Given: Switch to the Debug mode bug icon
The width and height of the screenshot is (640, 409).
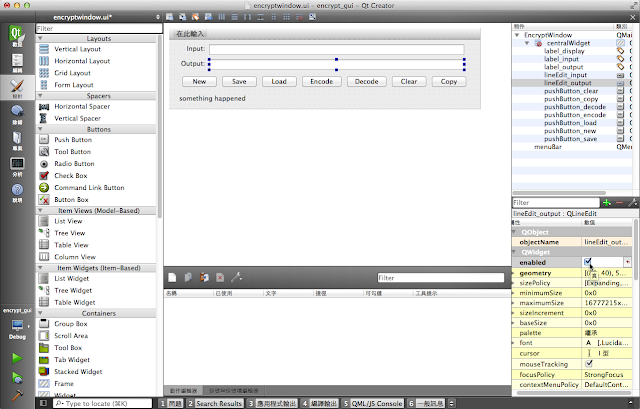Looking at the screenshot, I should tap(17, 114).
